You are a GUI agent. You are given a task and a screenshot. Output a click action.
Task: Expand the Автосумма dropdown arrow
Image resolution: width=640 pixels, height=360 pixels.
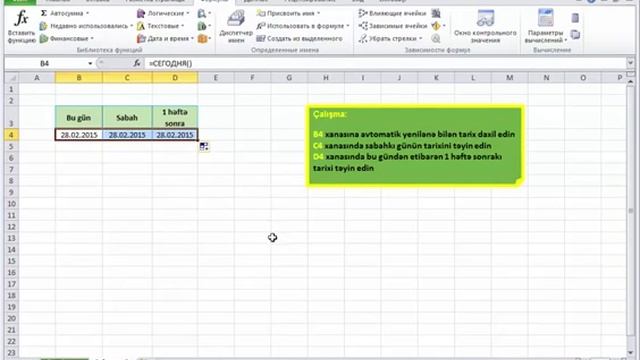87,13
